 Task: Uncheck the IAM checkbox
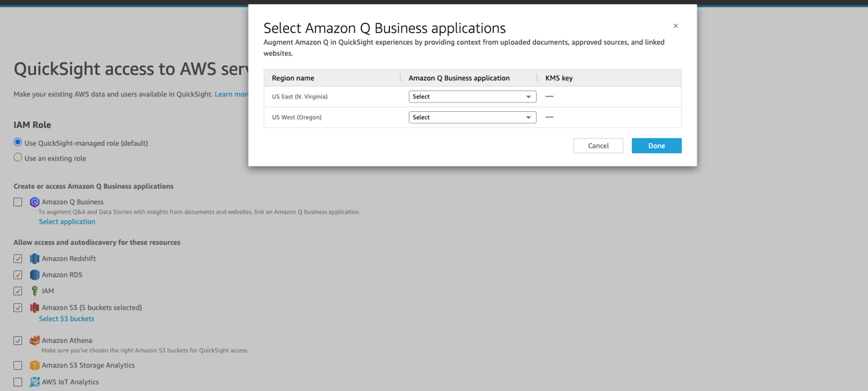18,291
